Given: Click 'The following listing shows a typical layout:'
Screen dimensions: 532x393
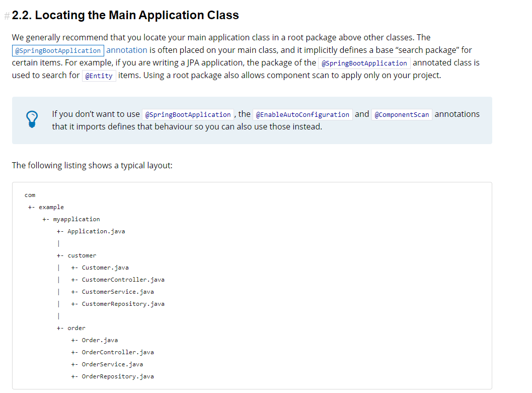Looking at the screenshot, I should click(x=92, y=165).
